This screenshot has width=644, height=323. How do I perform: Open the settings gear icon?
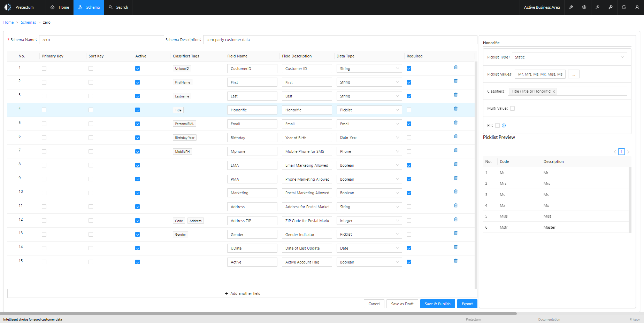click(x=584, y=7)
